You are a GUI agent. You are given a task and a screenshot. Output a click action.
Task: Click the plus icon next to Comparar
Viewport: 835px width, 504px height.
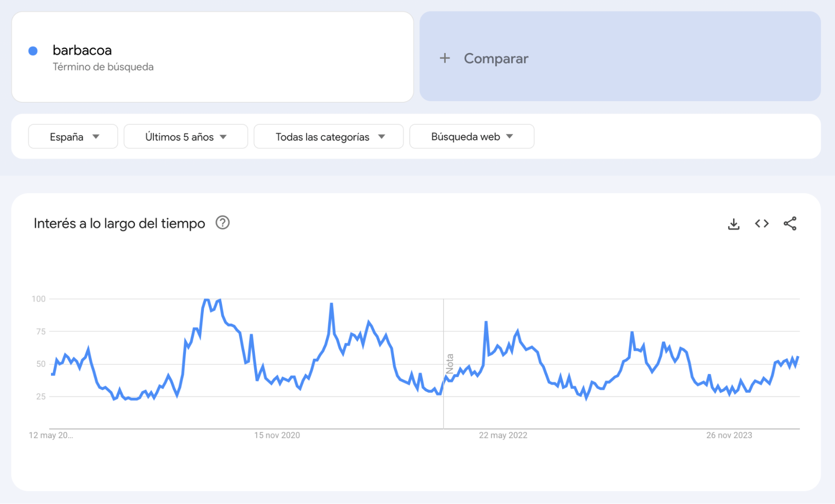pyautogui.click(x=445, y=58)
